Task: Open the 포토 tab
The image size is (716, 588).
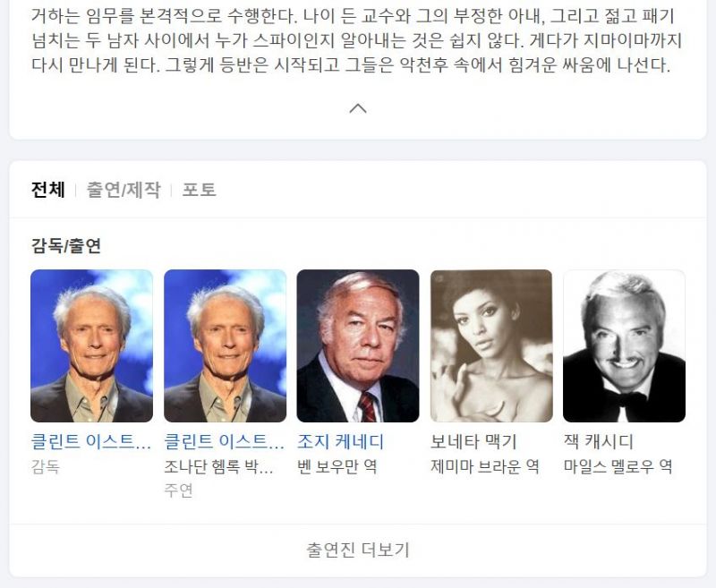Action: pos(199,190)
